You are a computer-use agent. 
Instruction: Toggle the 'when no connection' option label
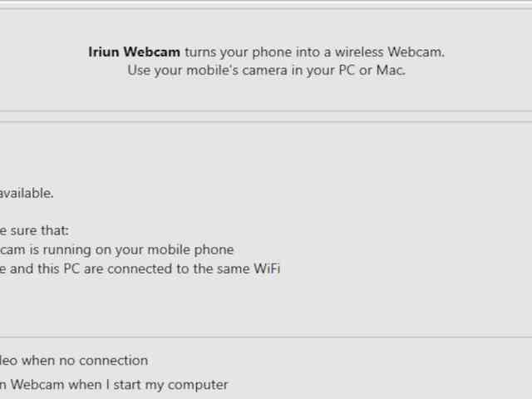(74, 360)
